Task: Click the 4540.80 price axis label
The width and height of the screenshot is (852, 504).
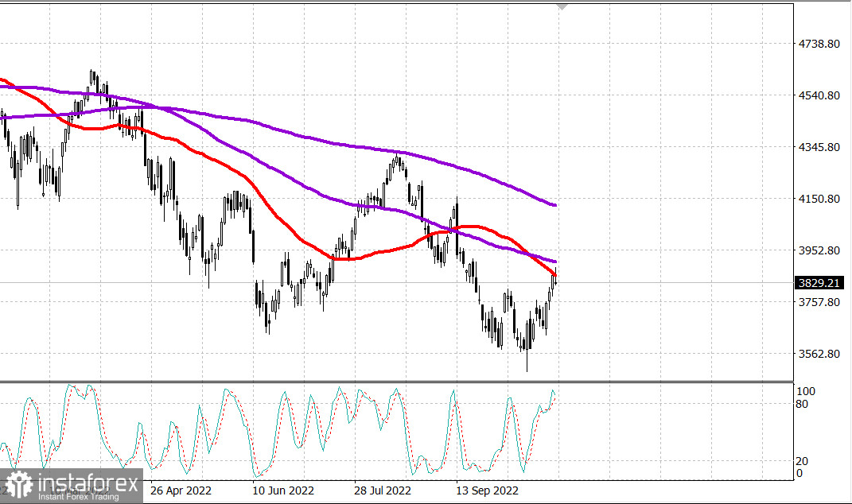Action: 819,95
